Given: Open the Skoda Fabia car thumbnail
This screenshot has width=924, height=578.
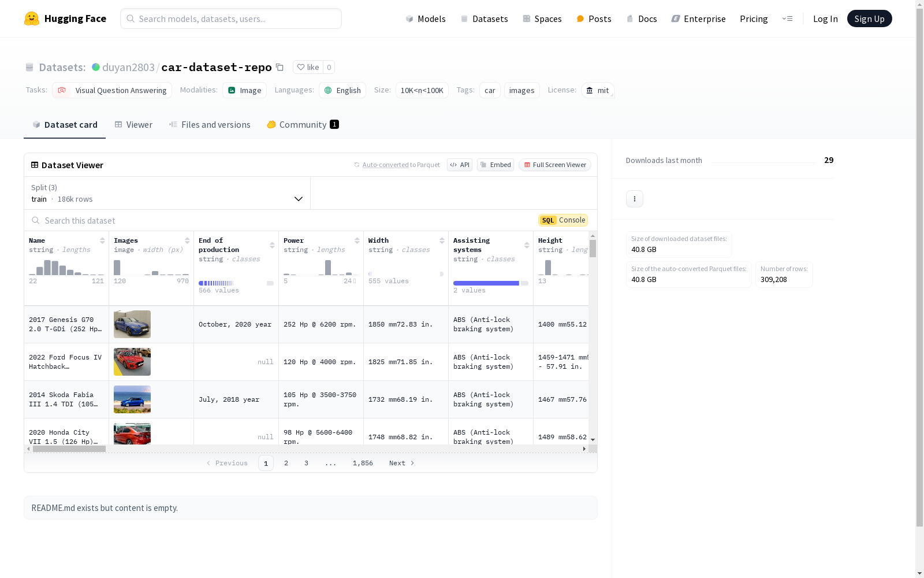Looking at the screenshot, I should 132,399.
